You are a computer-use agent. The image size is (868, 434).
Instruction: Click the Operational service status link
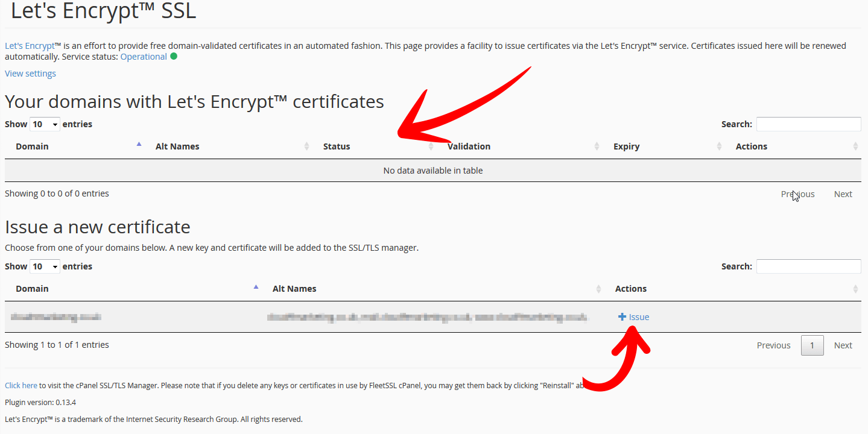click(x=144, y=57)
